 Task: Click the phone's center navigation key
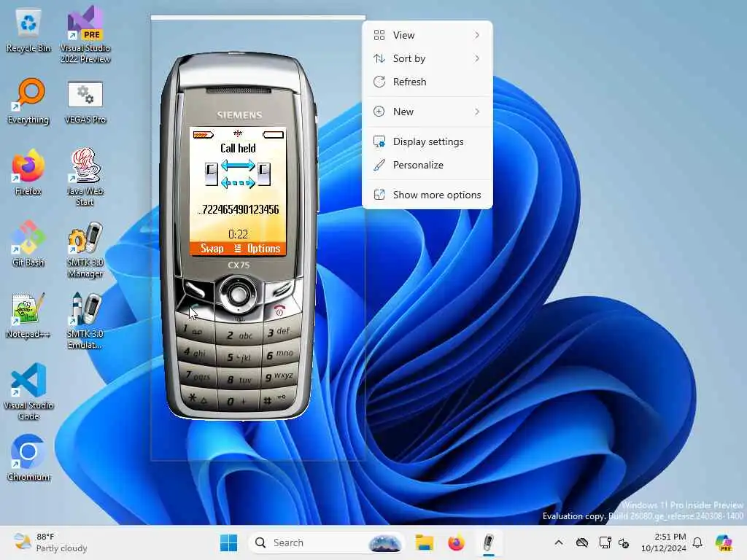coord(237,294)
